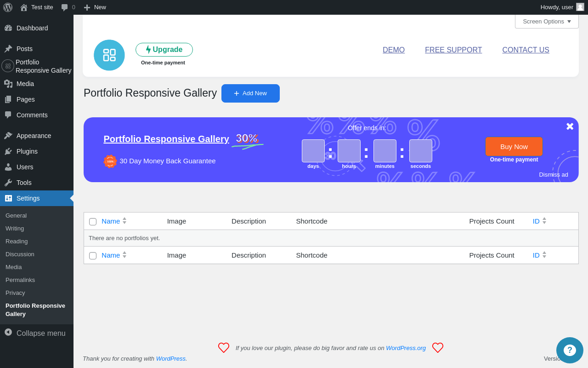Open the WordPress link in footer thanks
Viewport: 588px width, 368px height.
point(171,359)
